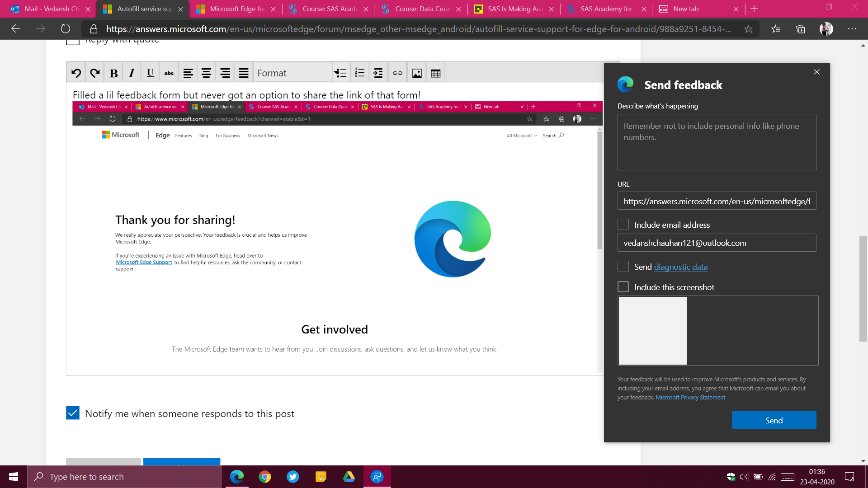Open the Format dropdown in the editor

292,73
